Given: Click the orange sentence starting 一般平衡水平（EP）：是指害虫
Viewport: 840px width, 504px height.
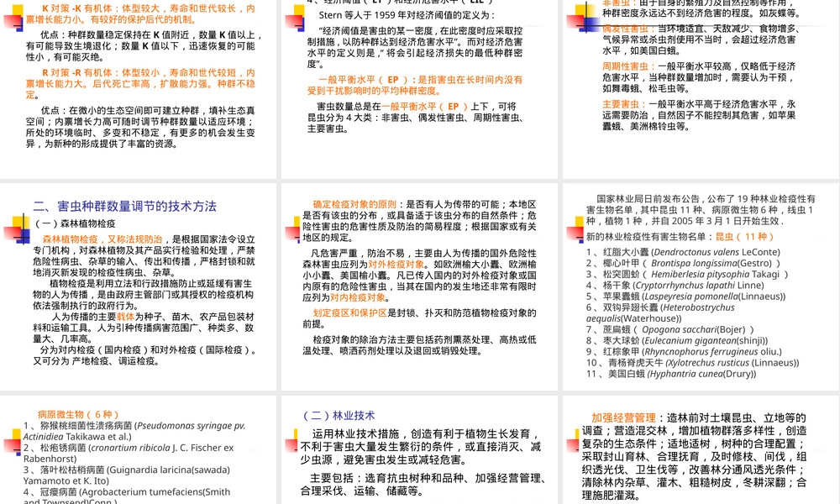Looking at the screenshot, I should point(415,85).
